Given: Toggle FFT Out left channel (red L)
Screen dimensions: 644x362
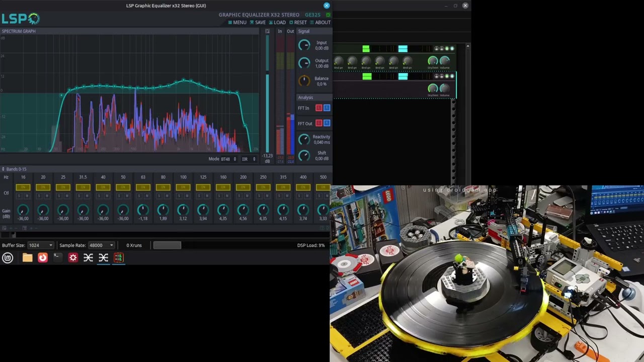Looking at the screenshot, I should (319, 123).
